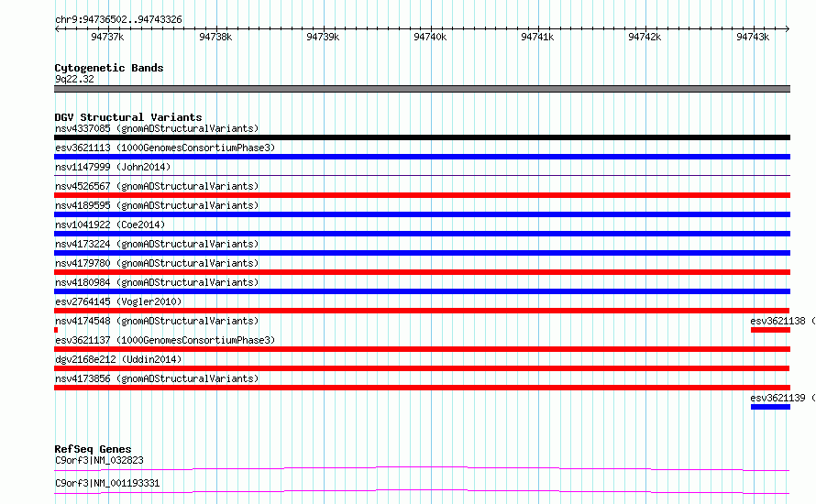Open the nsv4179780 variant label
Screen dimensions: 816x504
coord(157,263)
